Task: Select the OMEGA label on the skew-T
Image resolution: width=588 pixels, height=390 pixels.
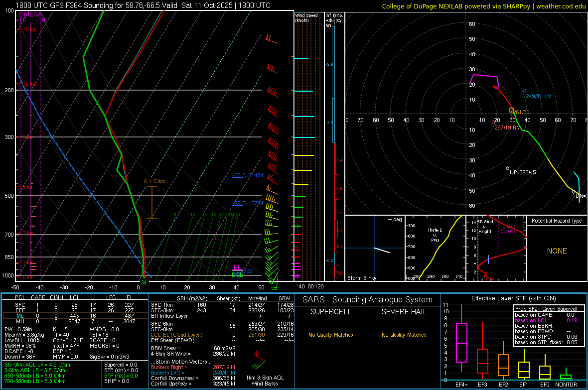Action: pyautogui.click(x=30, y=14)
